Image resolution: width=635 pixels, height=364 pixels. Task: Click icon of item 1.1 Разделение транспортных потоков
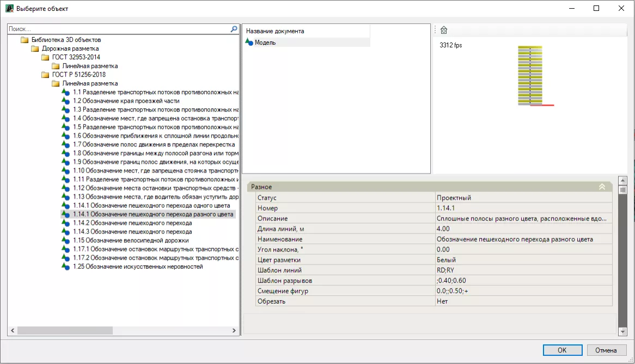[x=66, y=92]
